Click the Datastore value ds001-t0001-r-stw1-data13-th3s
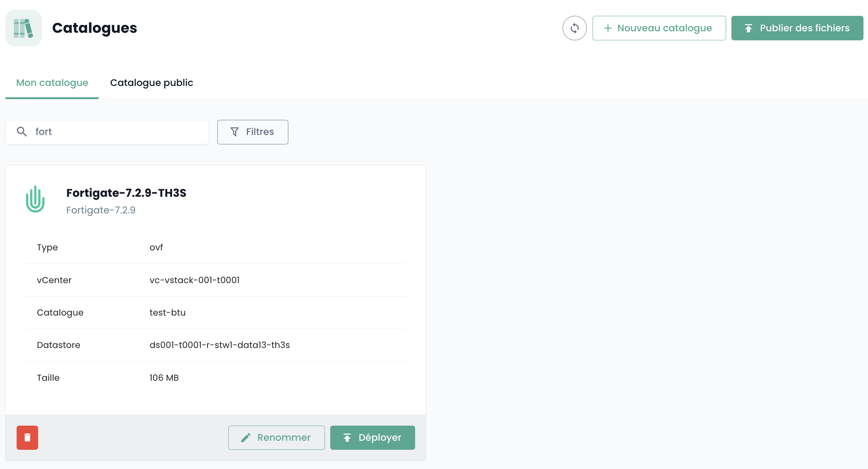This screenshot has height=469, width=868. pos(220,345)
